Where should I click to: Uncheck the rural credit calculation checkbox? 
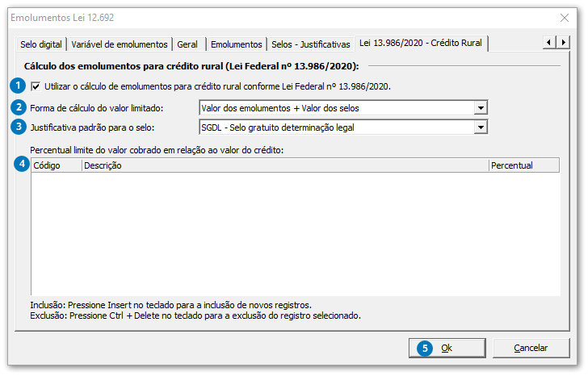tap(36, 86)
